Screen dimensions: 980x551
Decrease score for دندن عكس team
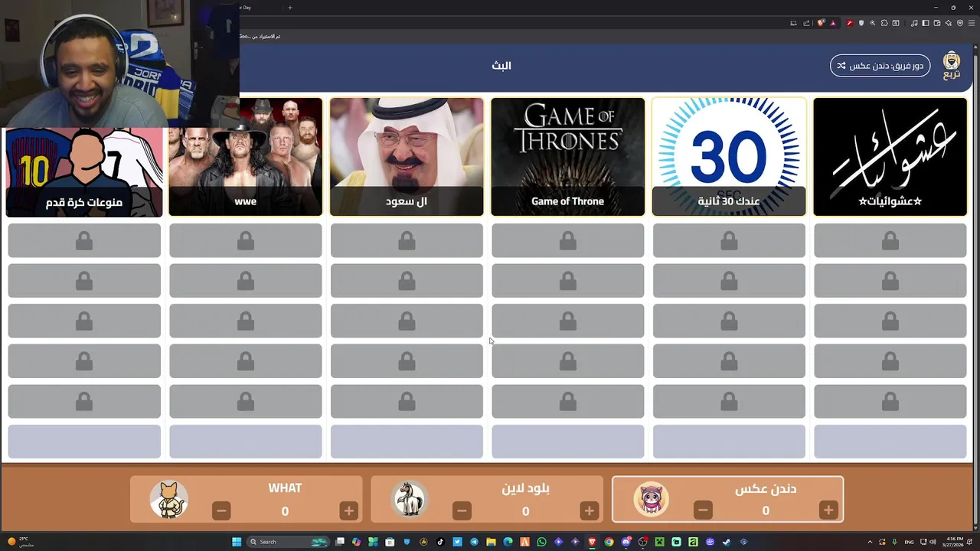click(x=703, y=510)
